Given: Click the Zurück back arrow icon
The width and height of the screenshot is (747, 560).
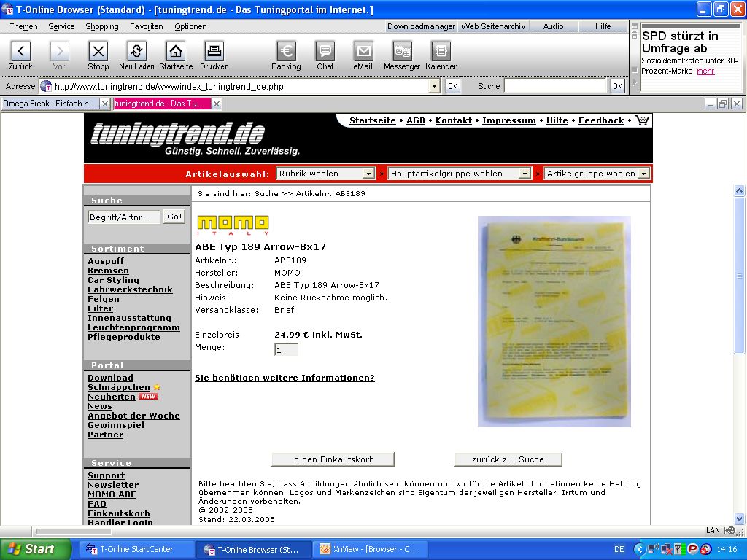Looking at the screenshot, I should (21, 51).
